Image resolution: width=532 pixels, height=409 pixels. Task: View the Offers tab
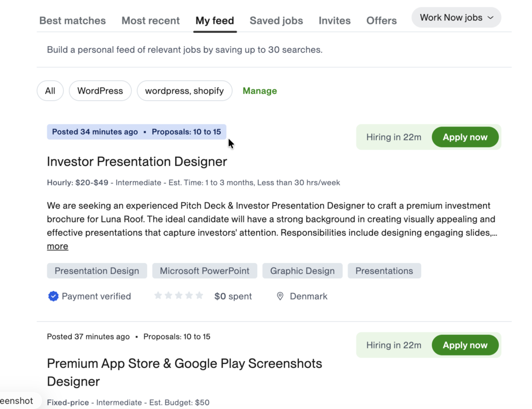(x=381, y=21)
